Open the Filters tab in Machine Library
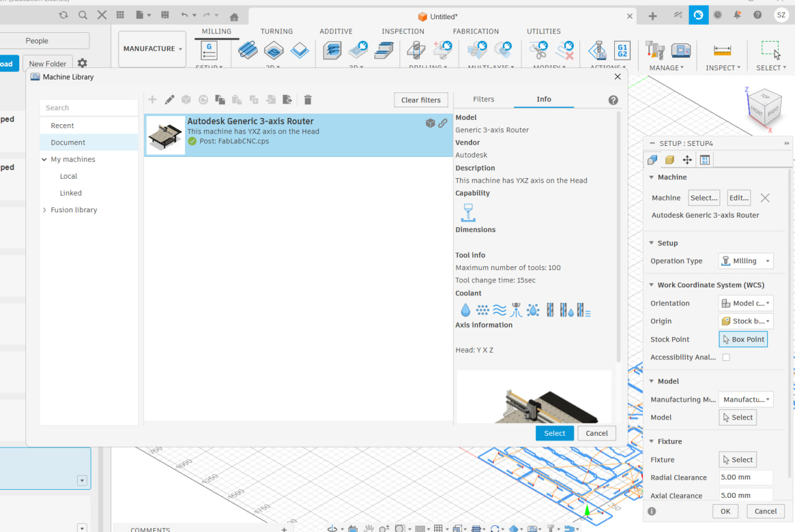Screen dimensions: 795x532 click(x=484, y=99)
